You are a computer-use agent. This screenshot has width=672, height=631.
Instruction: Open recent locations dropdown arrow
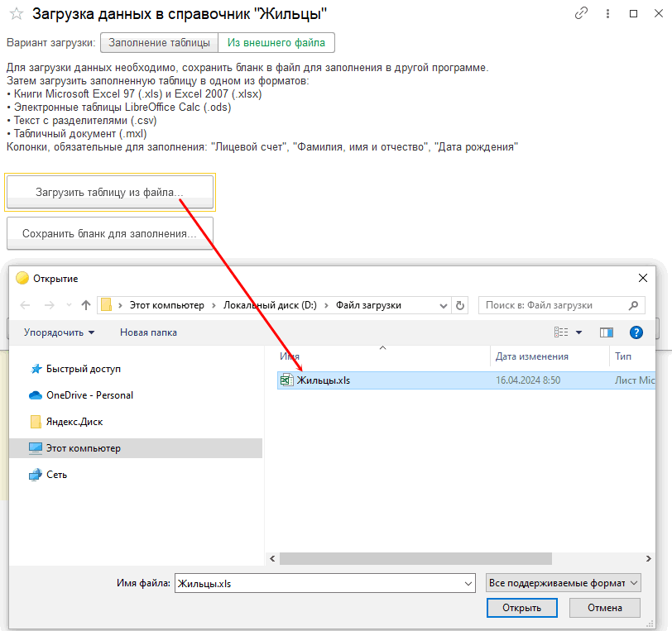69,305
